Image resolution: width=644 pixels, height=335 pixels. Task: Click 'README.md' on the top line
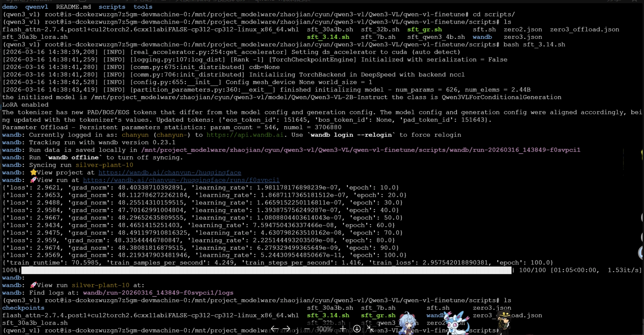pos(73,7)
